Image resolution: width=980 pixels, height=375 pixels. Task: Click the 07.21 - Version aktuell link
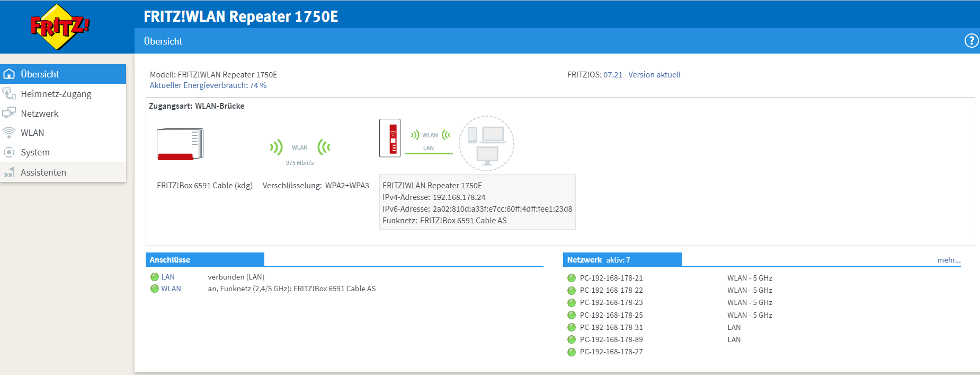pyautogui.click(x=642, y=75)
